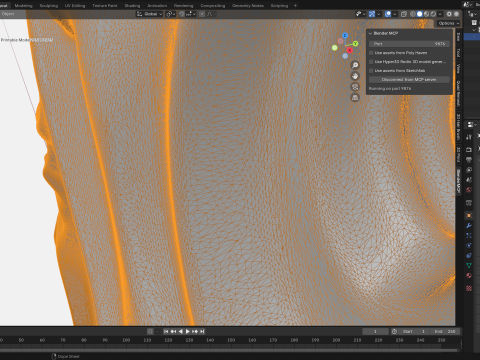Open the World properties tab icon
The width and height of the screenshot is (480, 360).
coord(469,190)
